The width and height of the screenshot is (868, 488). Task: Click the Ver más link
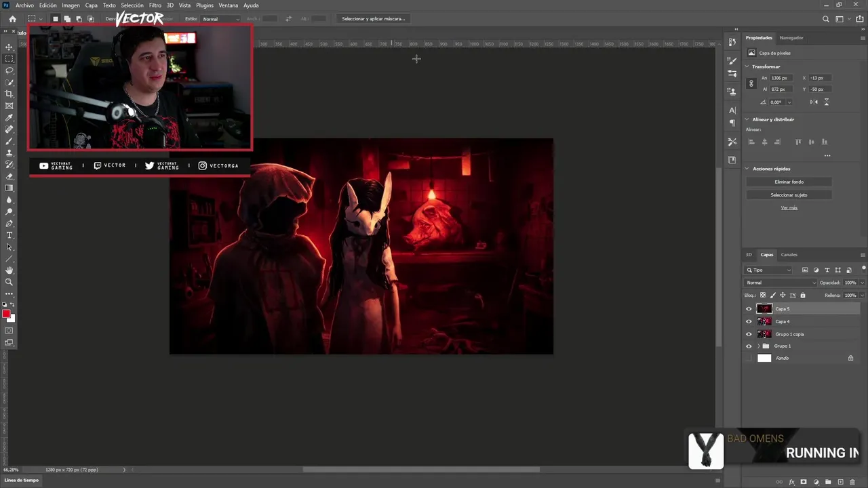tap(789, 208)
